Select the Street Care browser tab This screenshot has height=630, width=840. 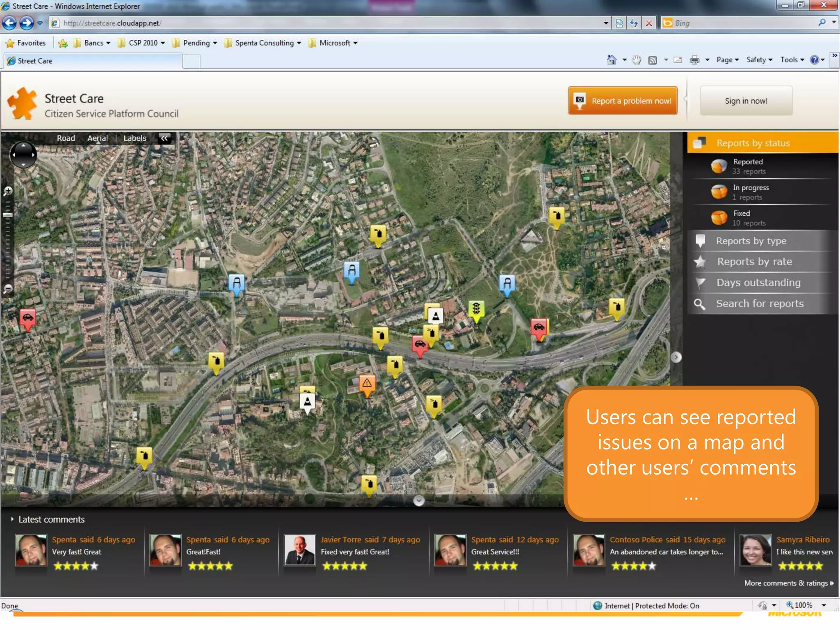point(93,61)
